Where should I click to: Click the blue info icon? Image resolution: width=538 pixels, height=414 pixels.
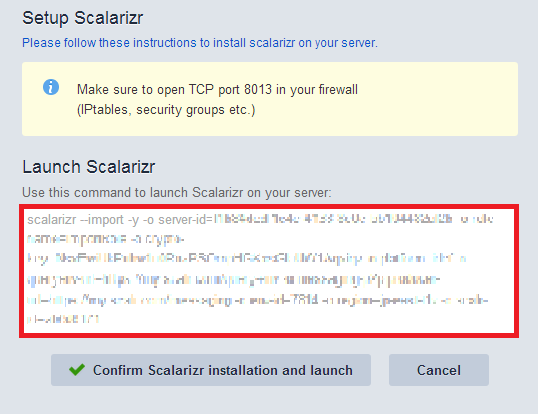[x=51, y=87]
